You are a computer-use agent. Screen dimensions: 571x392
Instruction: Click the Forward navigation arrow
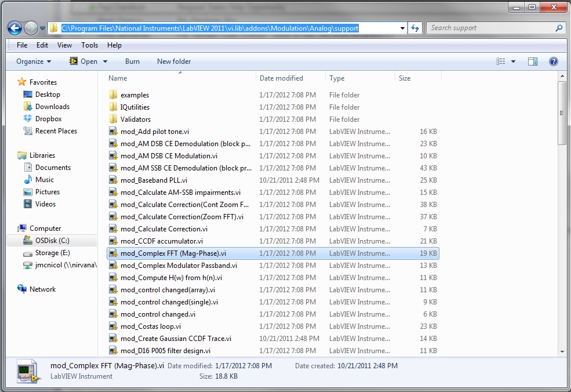(x=31, y=28)
